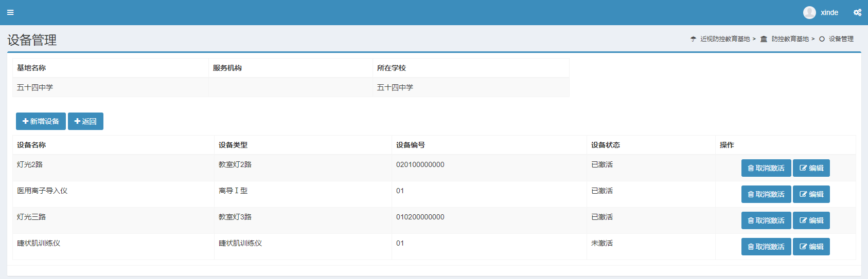Viewport: 868px width, 279px height.
Task: Deactivate the 灯光2路 device with 取消激活
Action: (766, 168)
